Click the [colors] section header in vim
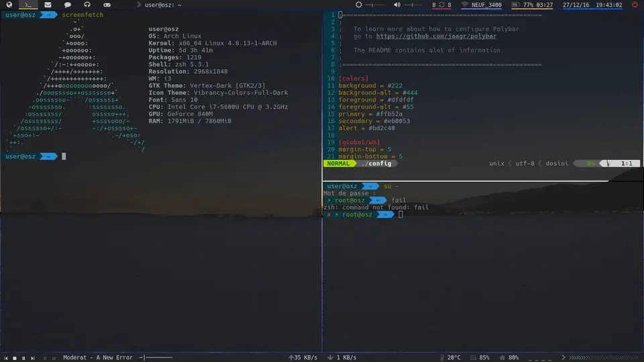Image resolution: width=644 pixels, height=362 pixels. point(354,78)
